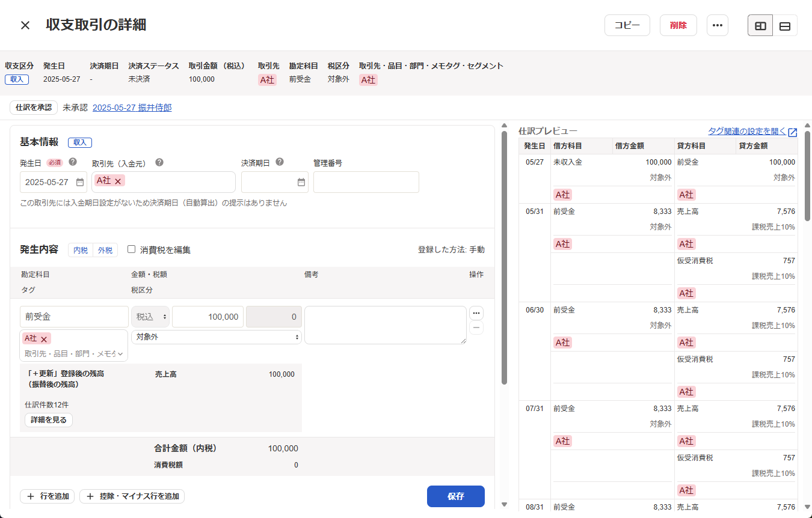The width and height of the screenshot is (812, 518).
Task: Click the 貸方金額 column header
Action: click(x=767, y=146)
